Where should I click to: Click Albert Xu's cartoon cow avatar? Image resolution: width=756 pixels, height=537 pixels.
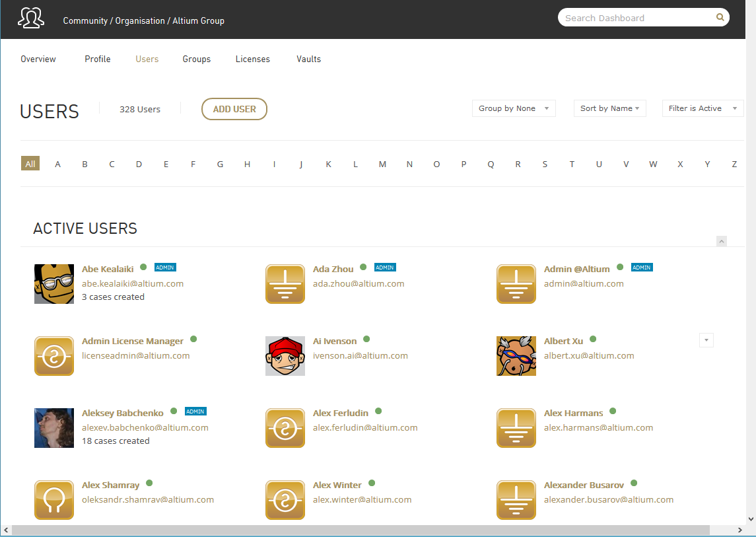click(516, 356)
